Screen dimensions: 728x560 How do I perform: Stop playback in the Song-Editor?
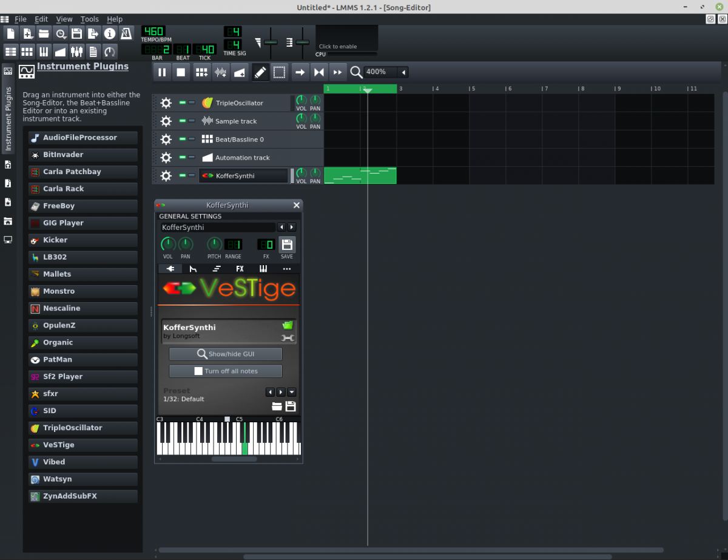(181, 72)
